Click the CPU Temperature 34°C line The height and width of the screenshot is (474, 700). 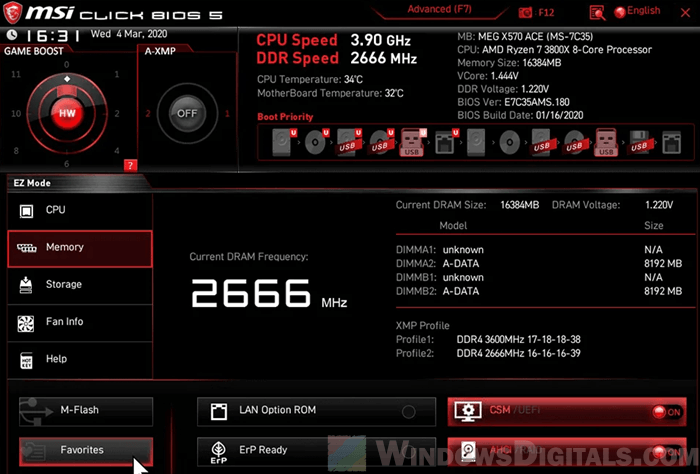click(310, 79)
